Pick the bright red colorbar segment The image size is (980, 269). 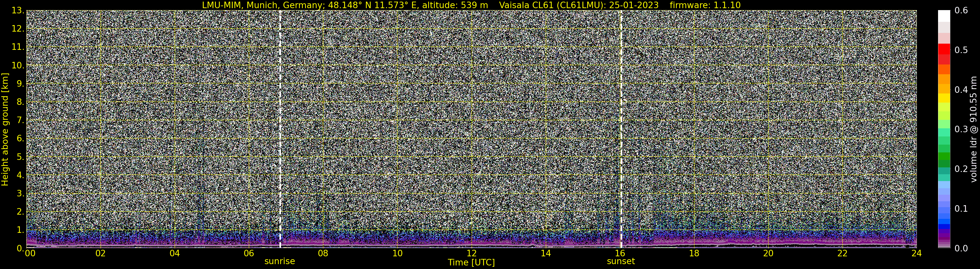point(944,49)
